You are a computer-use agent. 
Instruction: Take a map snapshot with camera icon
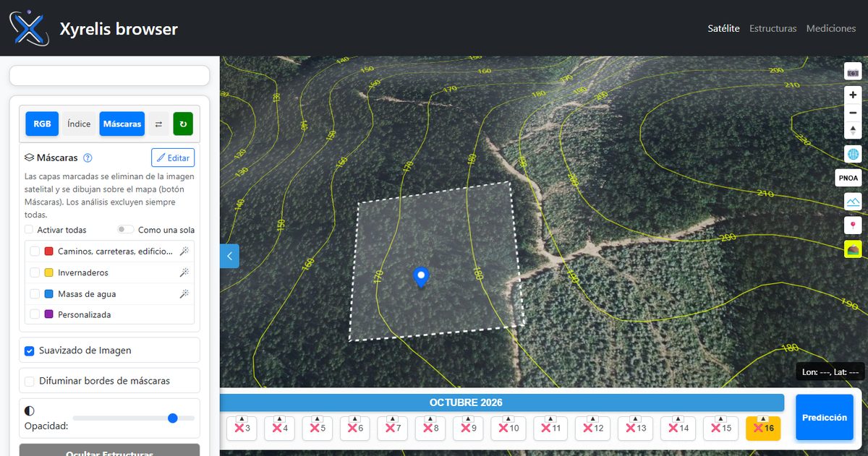click(x=854, y=72)
